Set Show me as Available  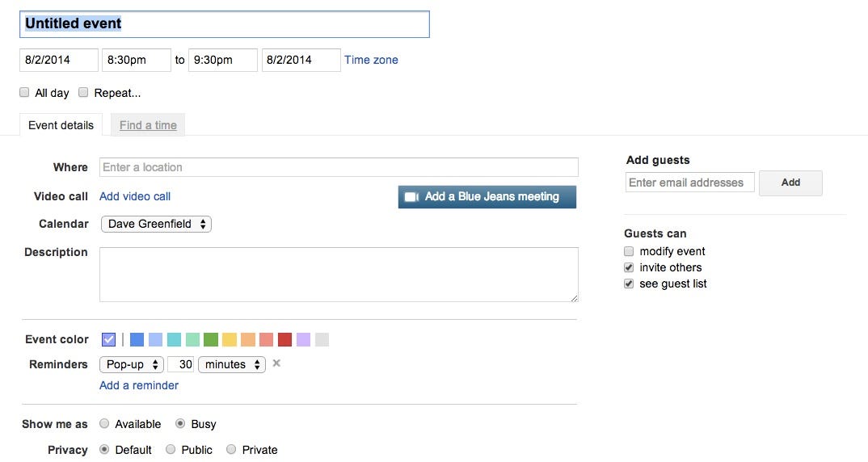(x=104, y=424)
